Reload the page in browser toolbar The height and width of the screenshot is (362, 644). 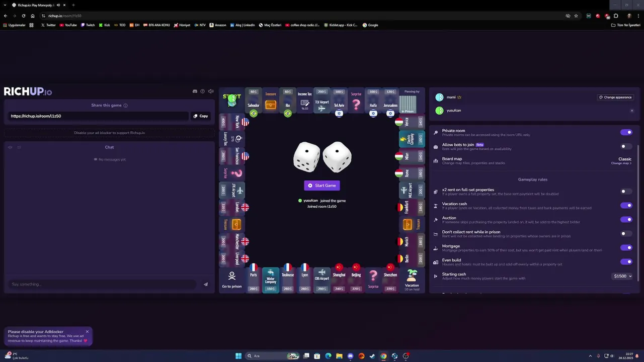[23, 16]
